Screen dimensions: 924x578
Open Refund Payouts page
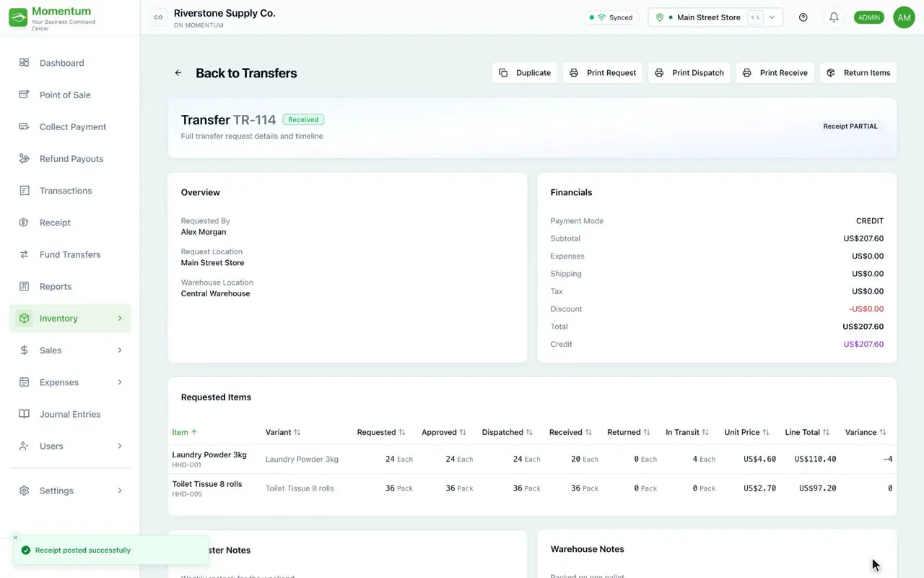(70, 158)
